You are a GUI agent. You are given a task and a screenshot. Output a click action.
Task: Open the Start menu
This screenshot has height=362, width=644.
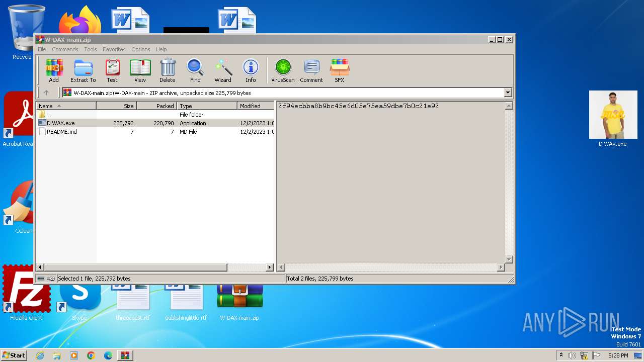(14, 355)
